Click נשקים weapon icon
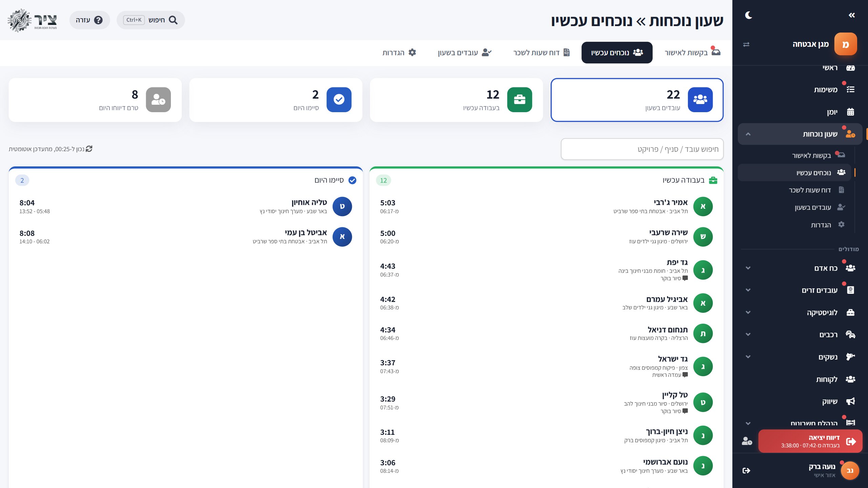Viewport: 868px width, 488px height. [x=850, y=357]
